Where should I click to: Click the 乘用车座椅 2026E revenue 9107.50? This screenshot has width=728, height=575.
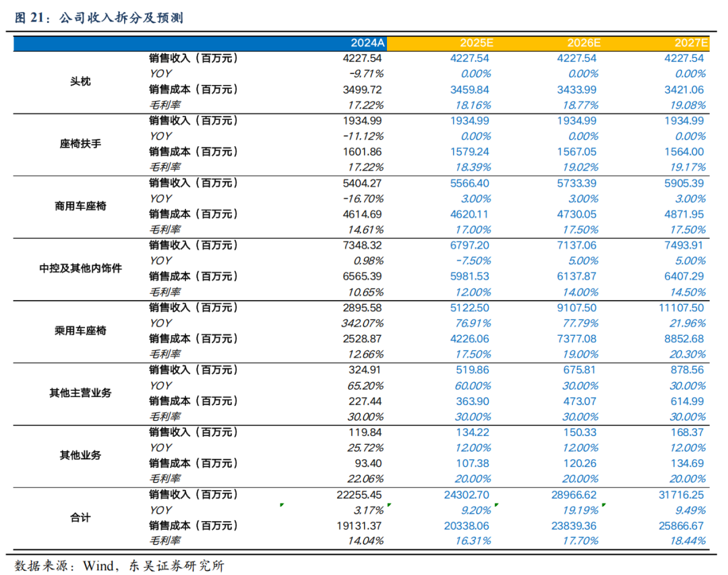[x=576, y=307]
